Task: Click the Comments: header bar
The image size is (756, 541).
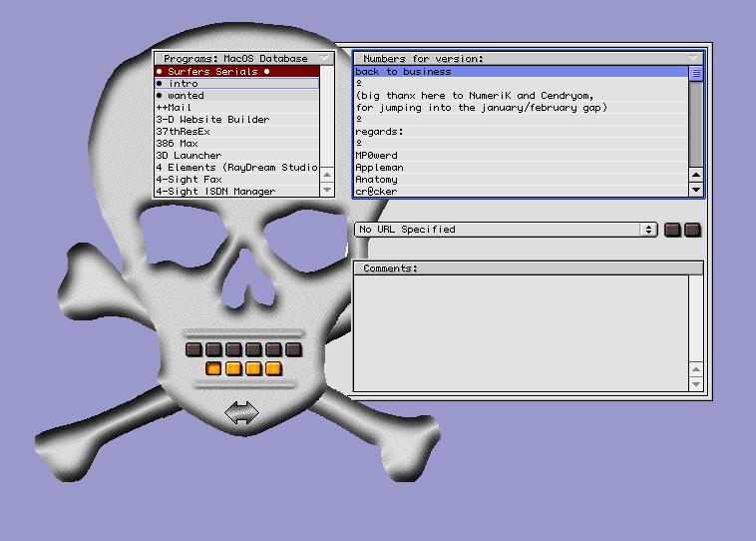Action: click(x=529, y=269)
